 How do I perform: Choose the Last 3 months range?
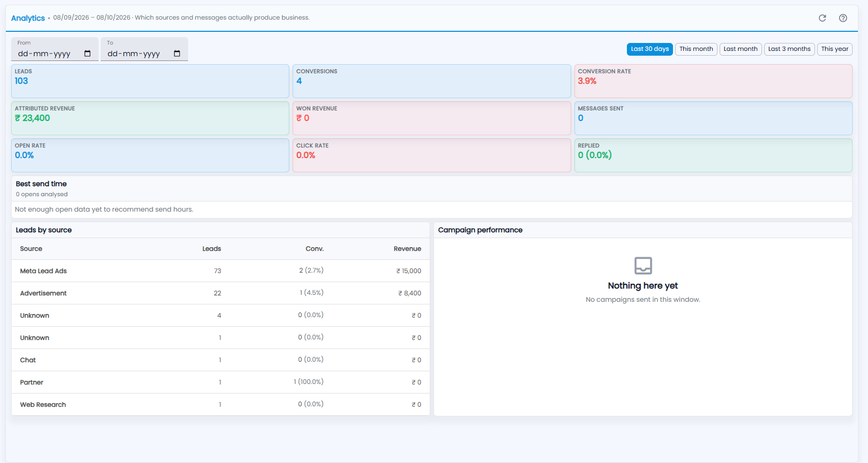tap(790, 49)
